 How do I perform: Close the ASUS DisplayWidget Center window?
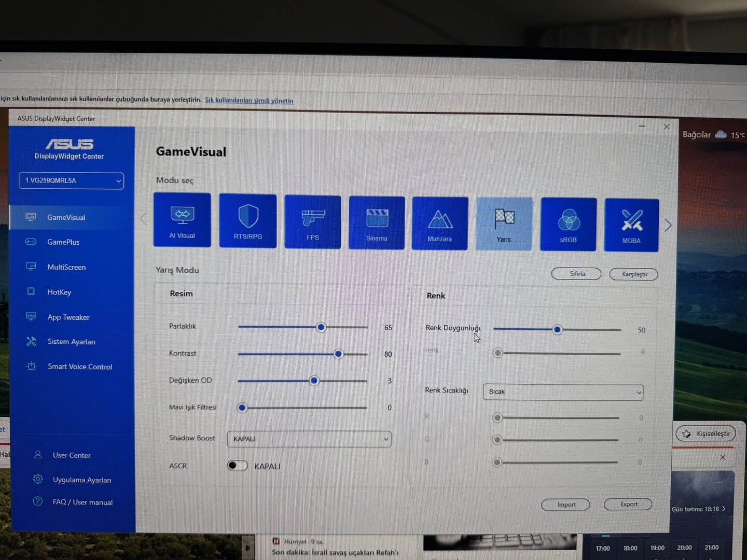point(667,127)
